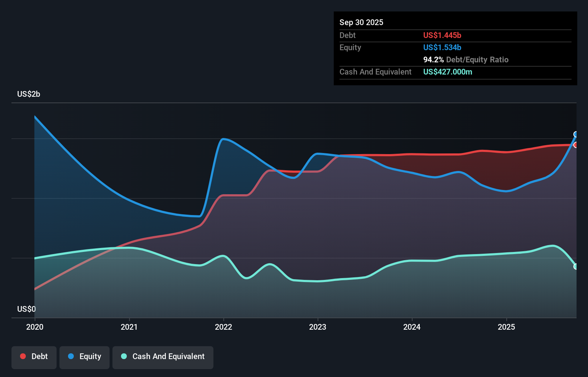Click the US$0 y-axis label
Screen dimensions: 588x377
(x=26, y=309)
